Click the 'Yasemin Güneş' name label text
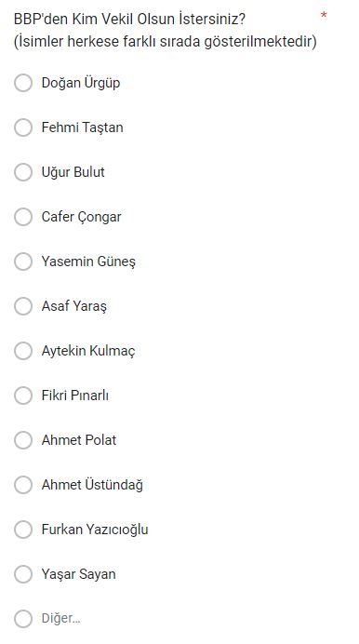The width and height of the screenshot is (359, 644). point(88,262)
